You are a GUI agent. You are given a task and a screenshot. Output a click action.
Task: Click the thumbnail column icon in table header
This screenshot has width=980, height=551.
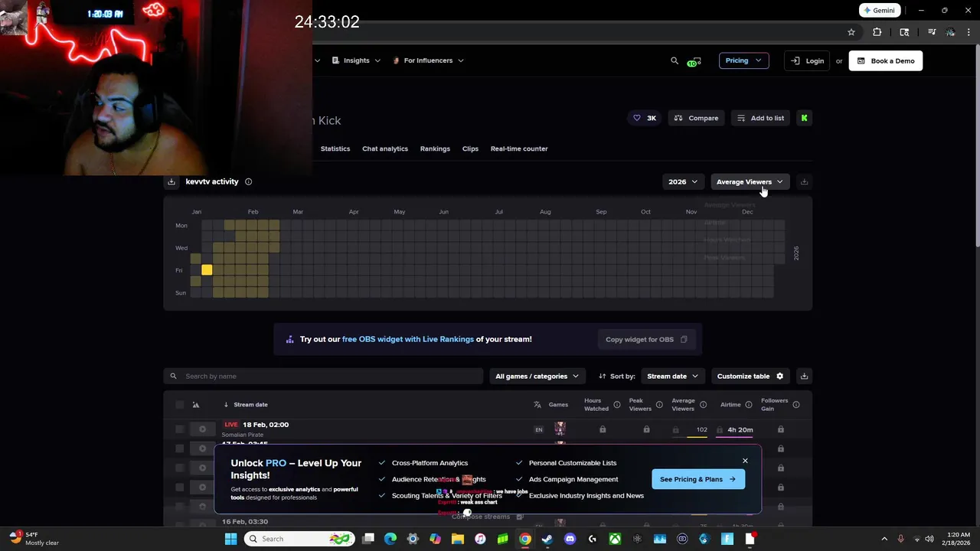click(196, 405)
